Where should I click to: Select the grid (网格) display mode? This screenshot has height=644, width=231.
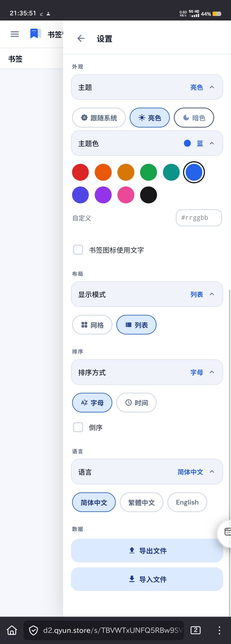click(92, 325)
